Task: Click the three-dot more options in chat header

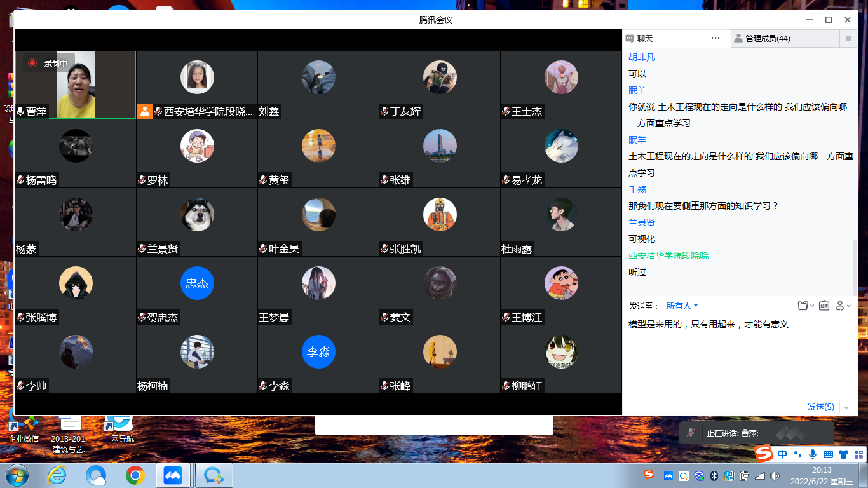Action: point(715,38)
